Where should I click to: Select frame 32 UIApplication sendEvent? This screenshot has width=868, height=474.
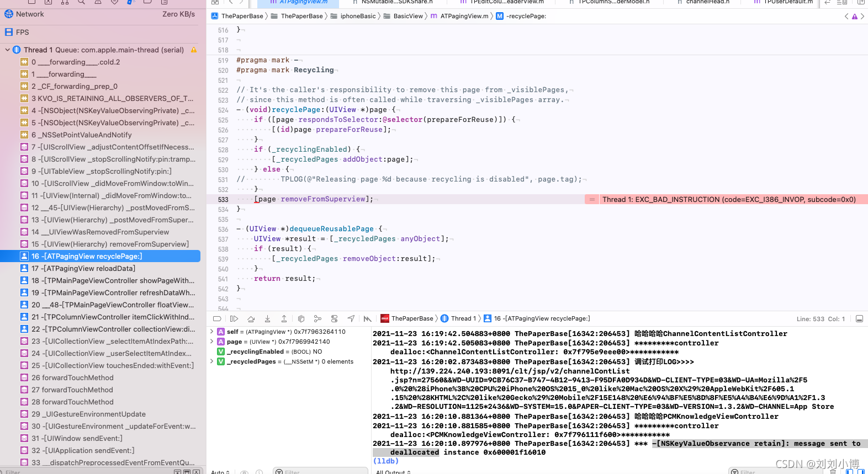[100, 450]
